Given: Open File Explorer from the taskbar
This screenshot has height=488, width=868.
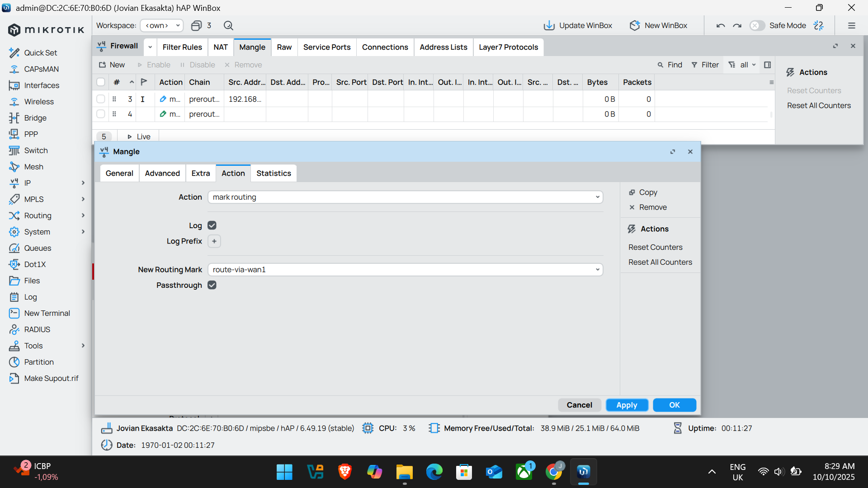Looking at the screenshot, I should tap(405, 472).
